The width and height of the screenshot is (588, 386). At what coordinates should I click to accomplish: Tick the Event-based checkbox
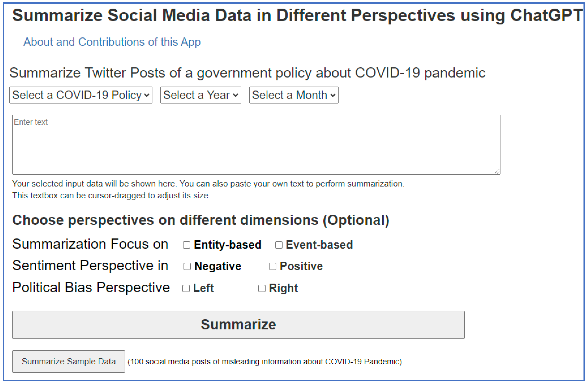(279, 245)
